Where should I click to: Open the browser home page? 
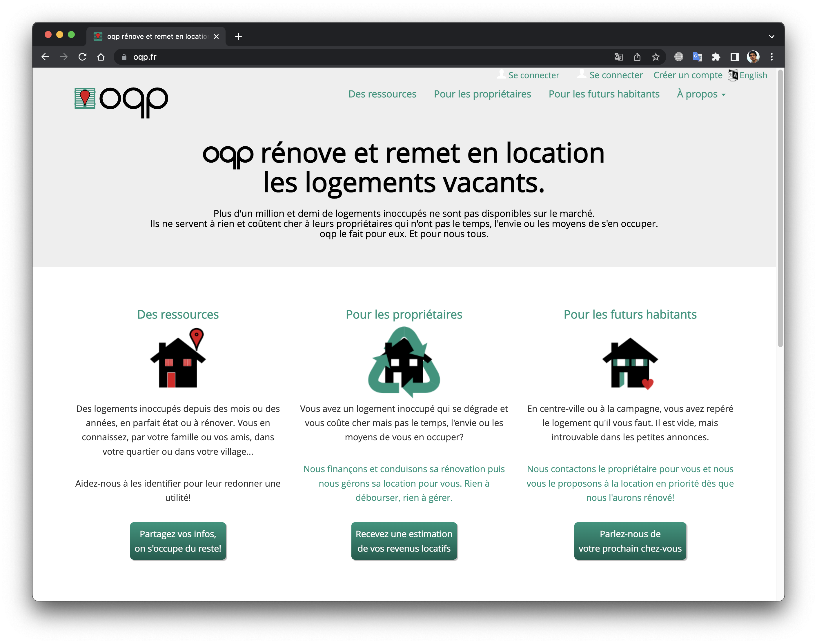[101, 57]
